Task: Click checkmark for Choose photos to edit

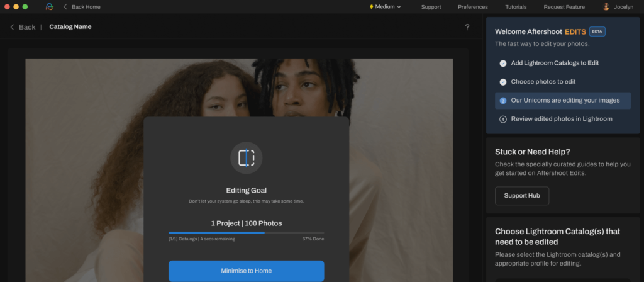Action: point(502,82)
